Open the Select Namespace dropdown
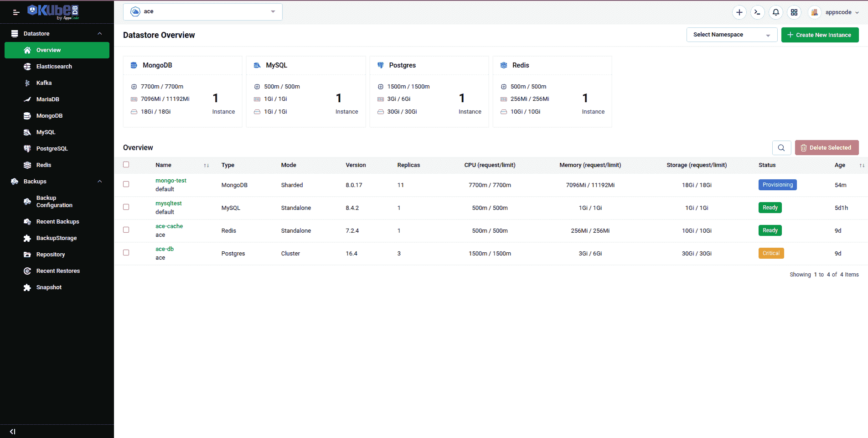 click(732, 35)
